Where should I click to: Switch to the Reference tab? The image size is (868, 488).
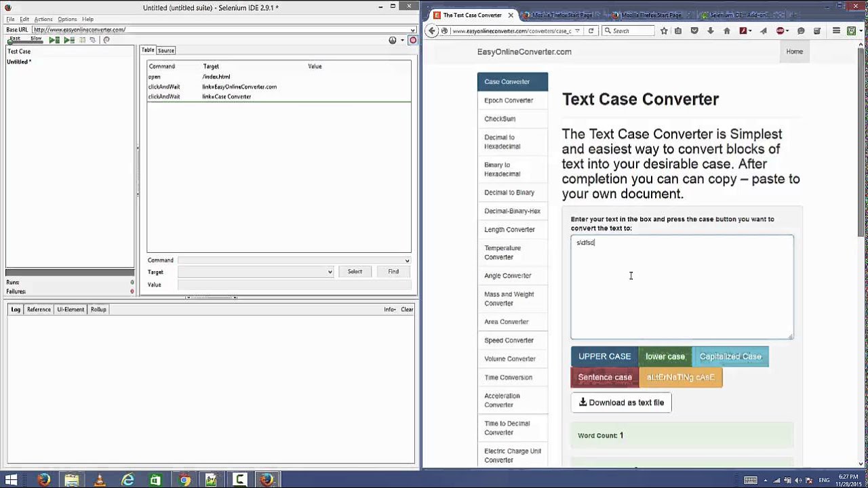[39, 310]
